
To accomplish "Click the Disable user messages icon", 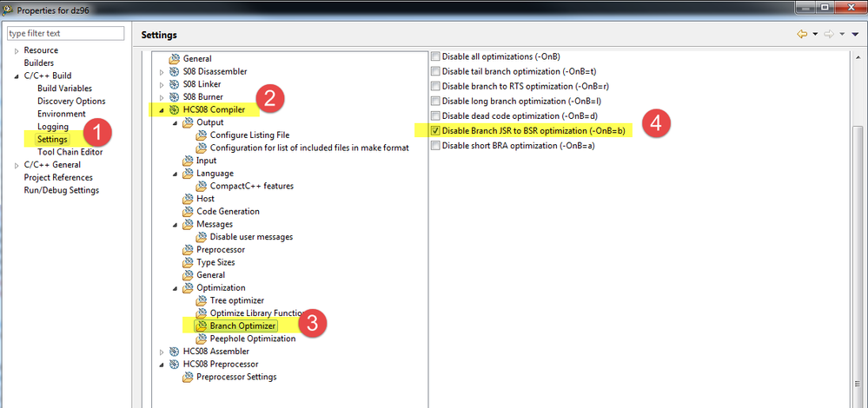I will pyautogui.click(x=202, y=237).
